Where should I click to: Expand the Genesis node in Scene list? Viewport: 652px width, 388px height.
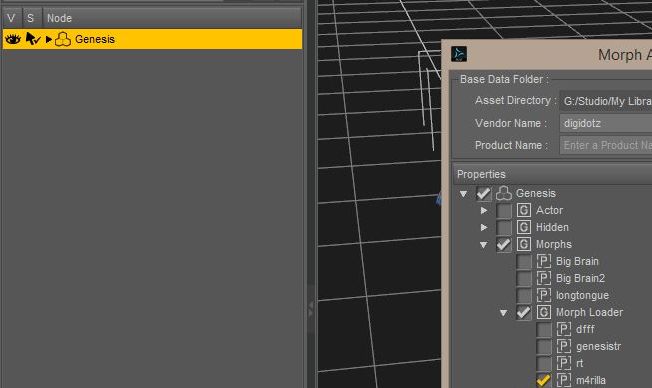click(49, 40)
